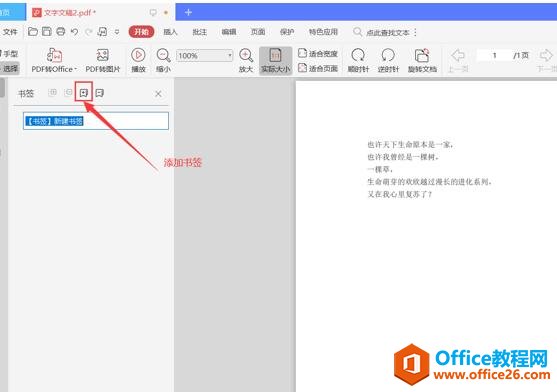This screenshot has width=557, height=392.
Task: Rotate page clockwise with 顺时针
Action: pos(358,60)
